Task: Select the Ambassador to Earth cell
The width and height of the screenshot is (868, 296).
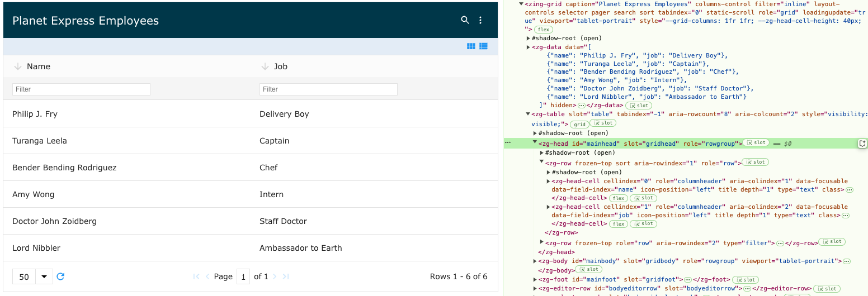Action: click(374, 248)
